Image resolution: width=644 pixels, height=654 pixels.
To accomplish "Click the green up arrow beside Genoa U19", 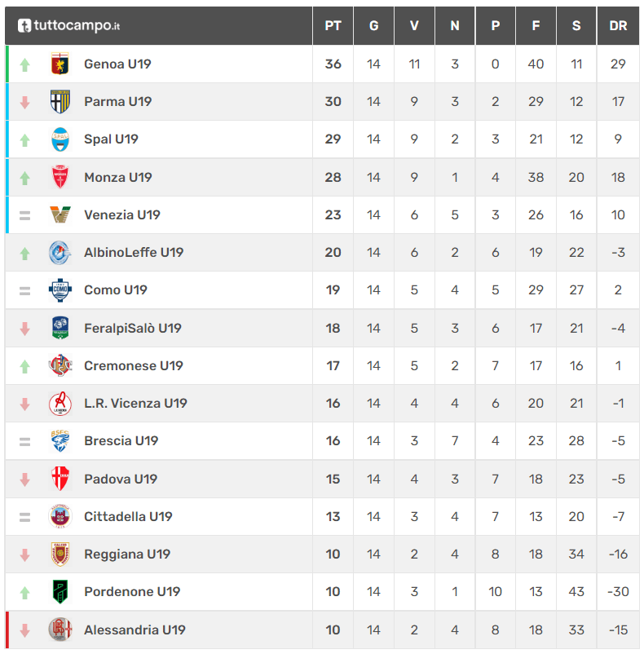I will click(x=25, y=64).
